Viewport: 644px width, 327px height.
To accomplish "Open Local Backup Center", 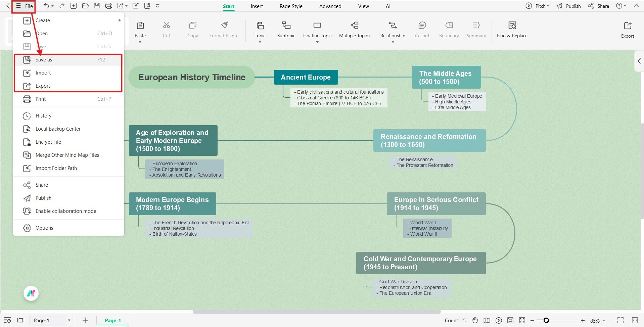I will click(x=68, y=129).
